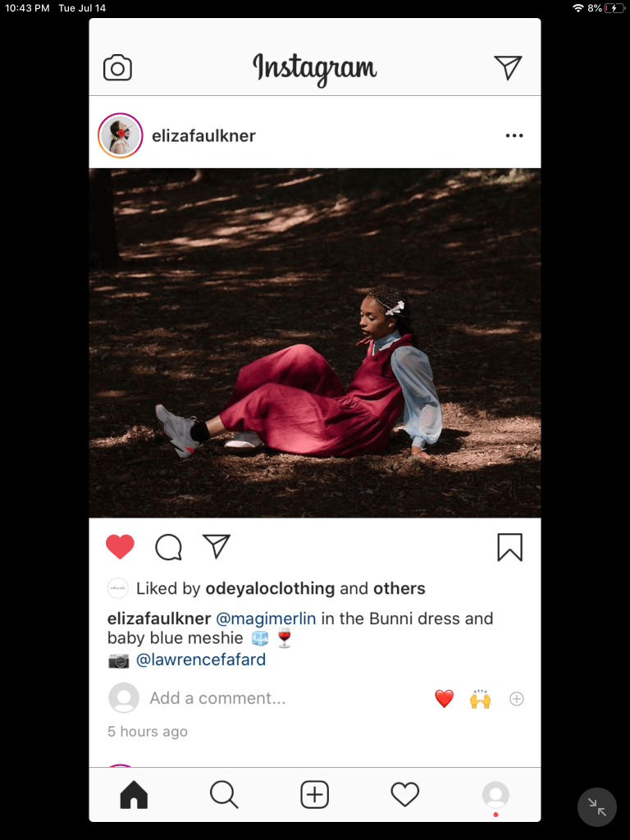This screenshot has height=840, width=630.
Task: Open the three-dot post options menu
Action: 514,135
